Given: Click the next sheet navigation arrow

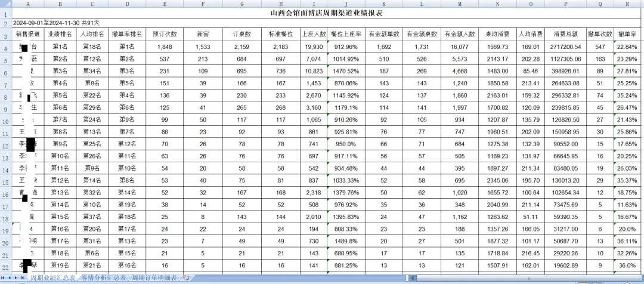Looking at the screenshot, I should coord(17,278).
